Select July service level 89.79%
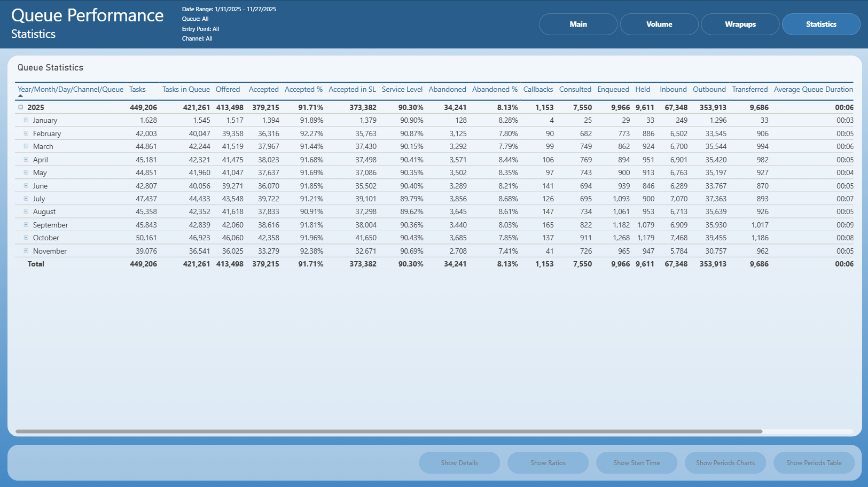868x487 pixels. (412, 199)
